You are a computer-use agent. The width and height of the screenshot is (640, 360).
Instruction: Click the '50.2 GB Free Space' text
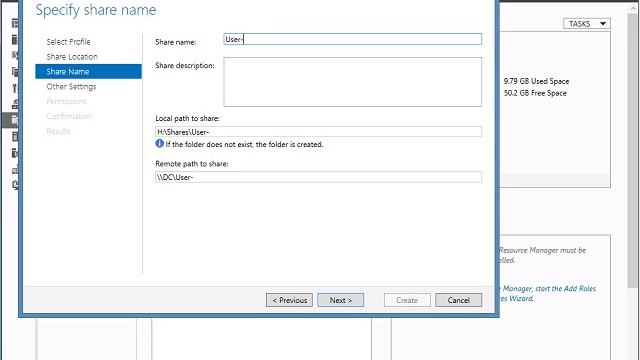pos(535,93)
